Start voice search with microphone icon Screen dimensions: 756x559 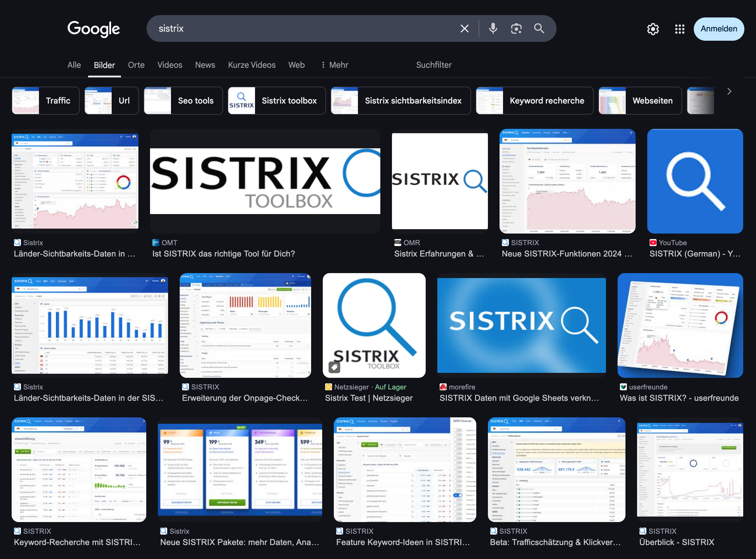(493, 29)
